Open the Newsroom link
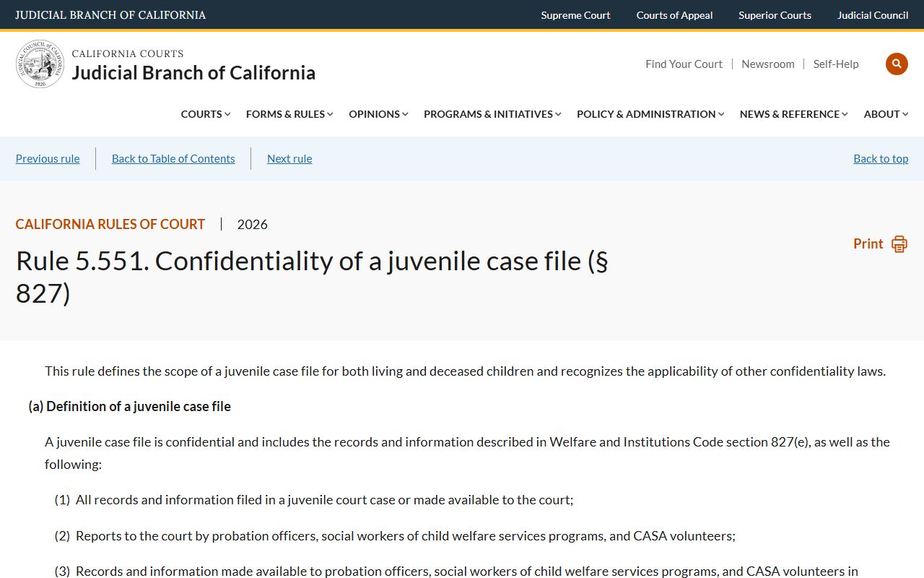924x578 pixels. point(768,64)
